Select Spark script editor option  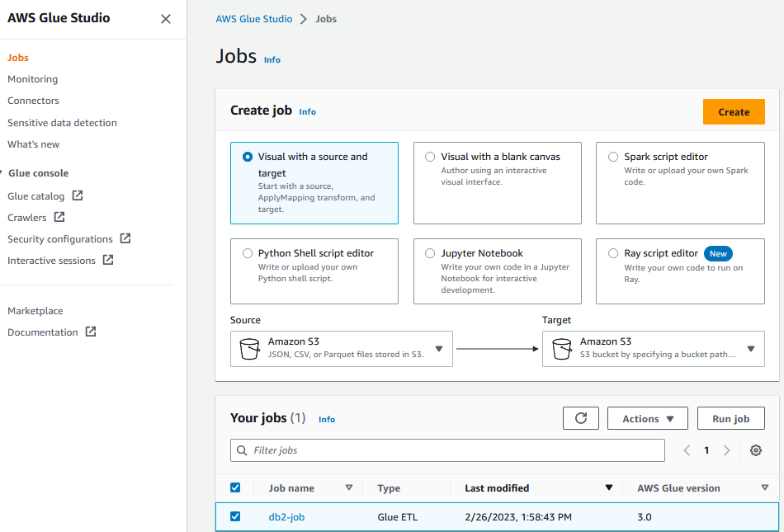coord(613,157)
